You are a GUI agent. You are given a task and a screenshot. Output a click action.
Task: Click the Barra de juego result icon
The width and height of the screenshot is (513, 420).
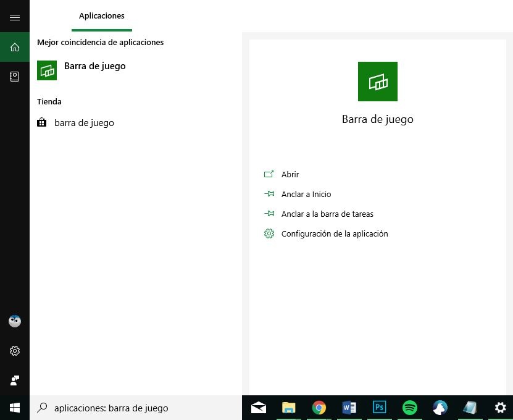pos(47,70)
